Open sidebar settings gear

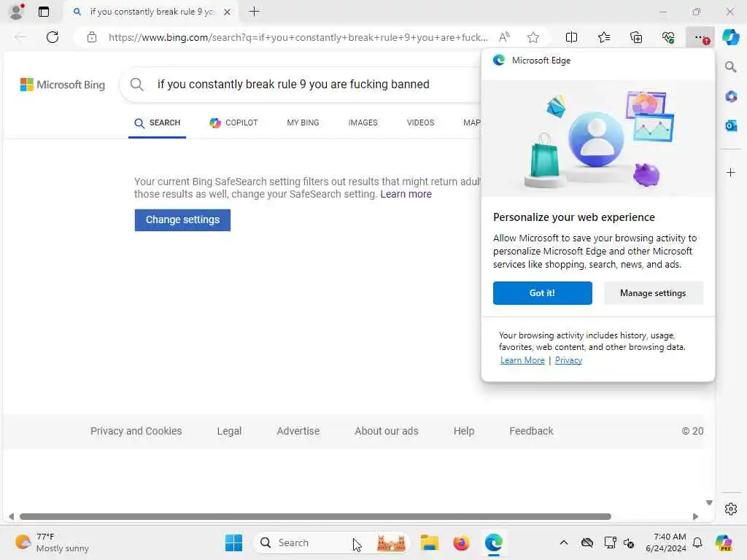coord(731,509)
